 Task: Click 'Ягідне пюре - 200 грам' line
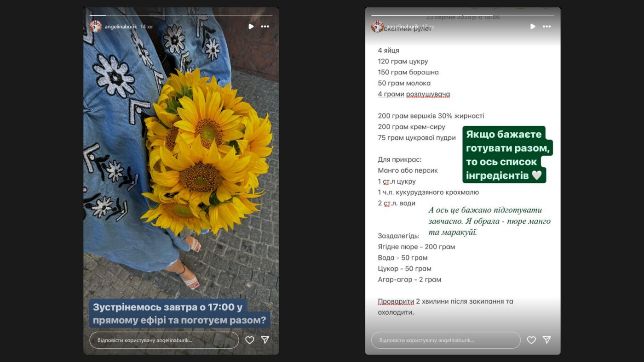416,247
